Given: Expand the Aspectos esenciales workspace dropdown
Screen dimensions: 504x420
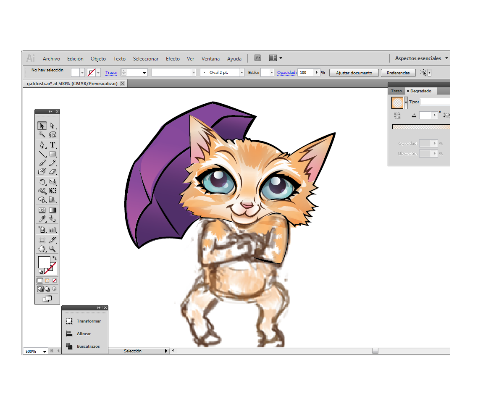Looking at the screenshot, I should (x=446, y=58).
